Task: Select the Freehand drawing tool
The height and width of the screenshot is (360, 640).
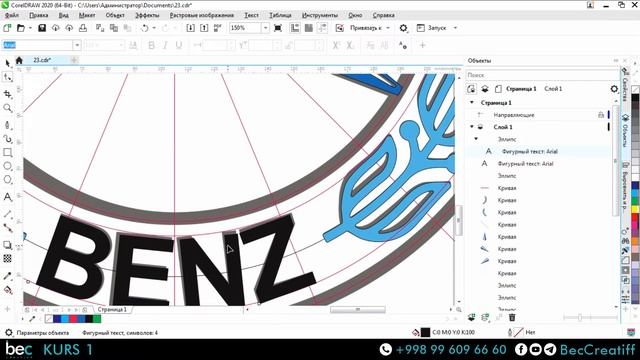Action: (x=7, y=125)
